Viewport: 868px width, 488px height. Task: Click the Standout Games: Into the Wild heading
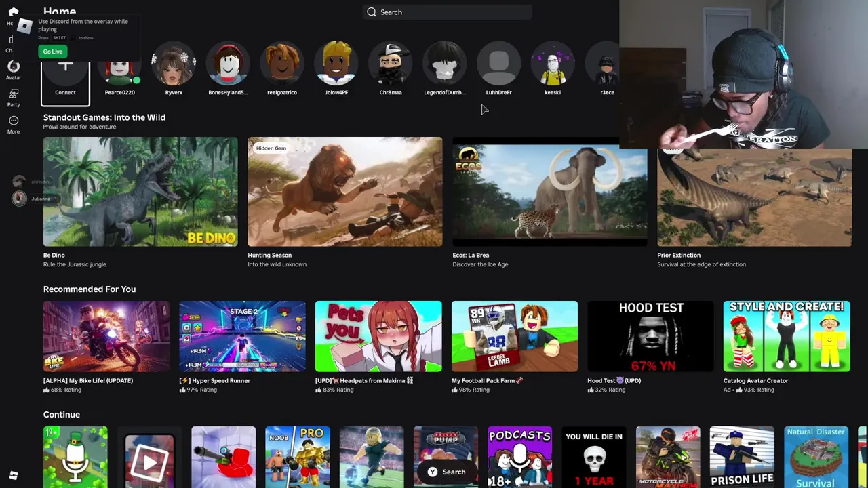(x=104, y=117)
